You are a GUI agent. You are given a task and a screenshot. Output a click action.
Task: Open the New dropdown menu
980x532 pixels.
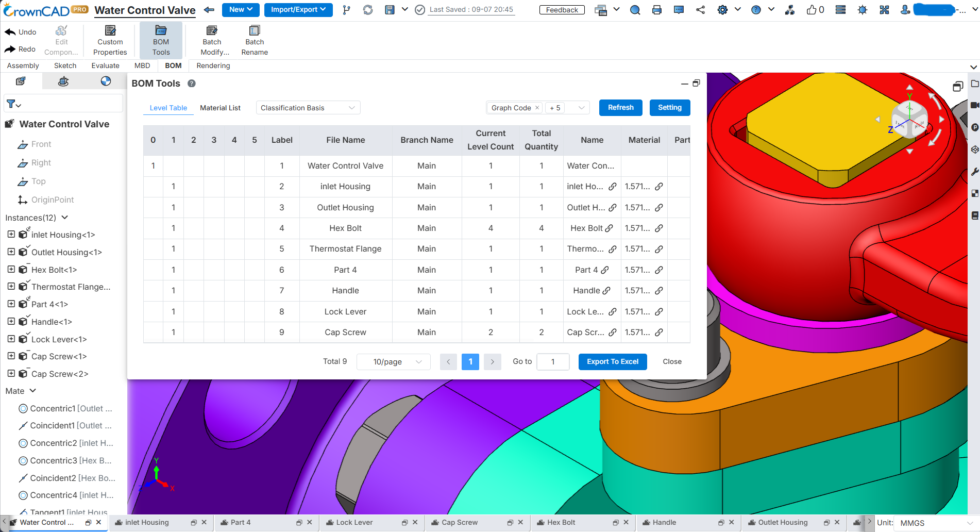[241, 10]
